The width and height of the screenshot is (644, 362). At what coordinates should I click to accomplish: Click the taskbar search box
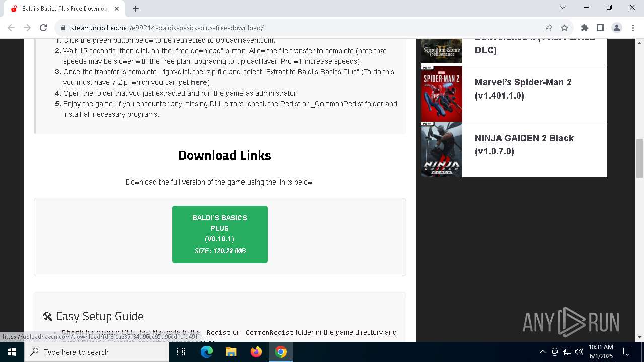coord(97,352)
